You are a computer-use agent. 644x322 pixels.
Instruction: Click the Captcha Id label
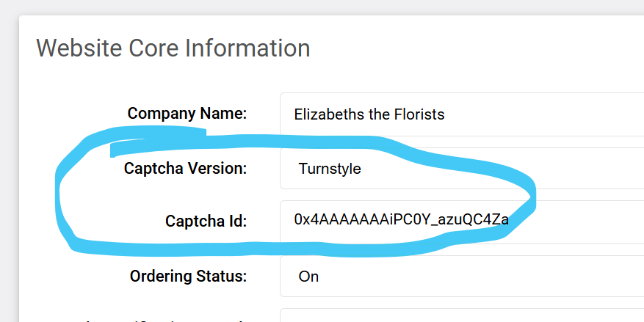tap(206, 222)
